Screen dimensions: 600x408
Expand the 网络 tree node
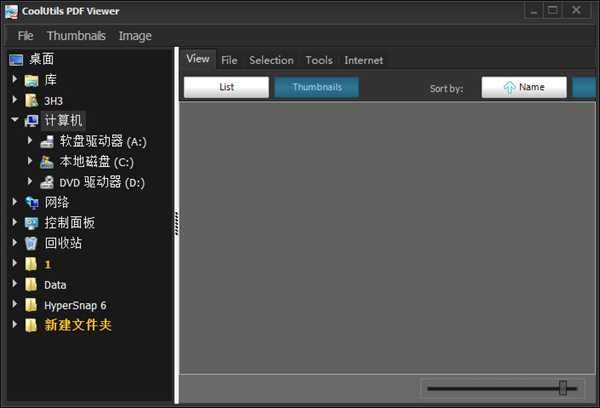coord(15,202)
